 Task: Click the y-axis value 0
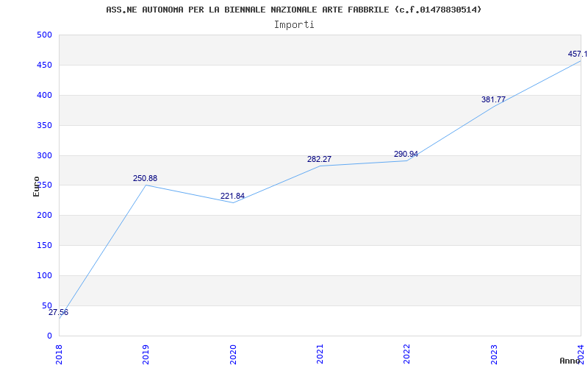click(x=49, y=336)
